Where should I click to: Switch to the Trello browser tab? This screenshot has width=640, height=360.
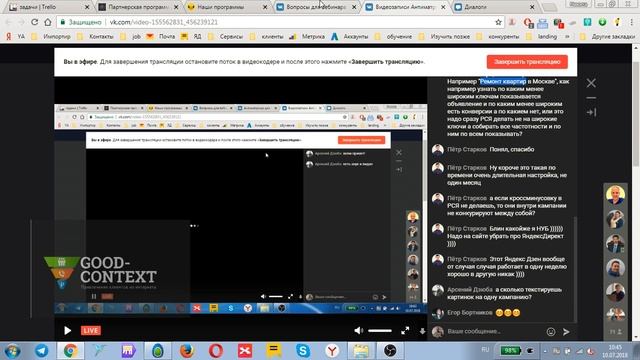[49, 7]
